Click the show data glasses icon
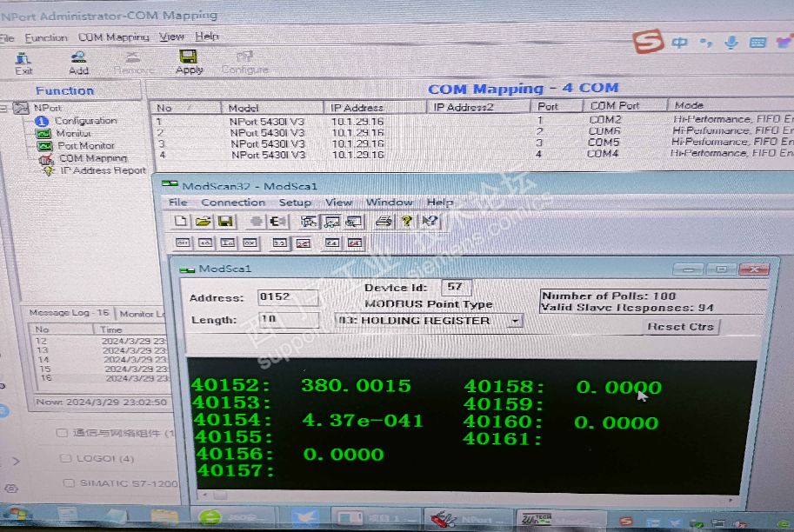Image resolution: width=794 pixels, height=532 pixels. tap(331, 221)
